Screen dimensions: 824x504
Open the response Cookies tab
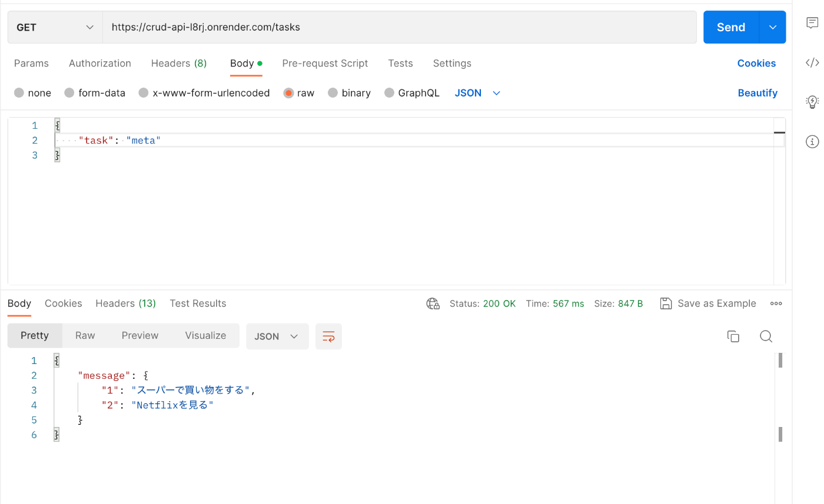coord(64,303)
